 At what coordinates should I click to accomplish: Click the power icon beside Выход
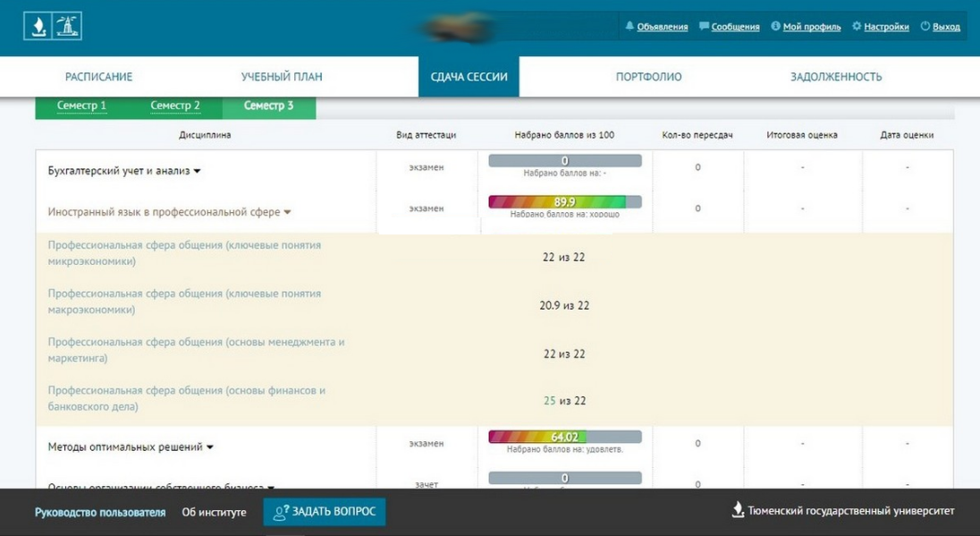point(925,27)
